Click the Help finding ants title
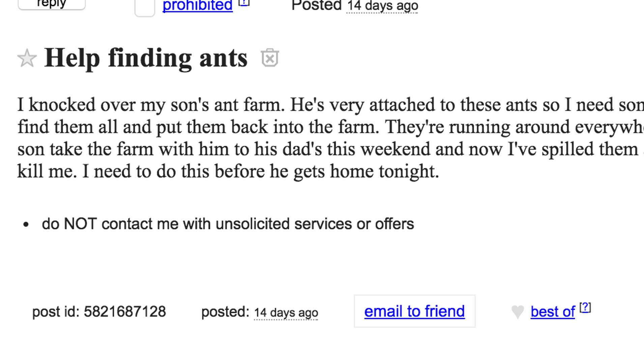Viewport: 644px width, 337px height. (x=146, y=58)
